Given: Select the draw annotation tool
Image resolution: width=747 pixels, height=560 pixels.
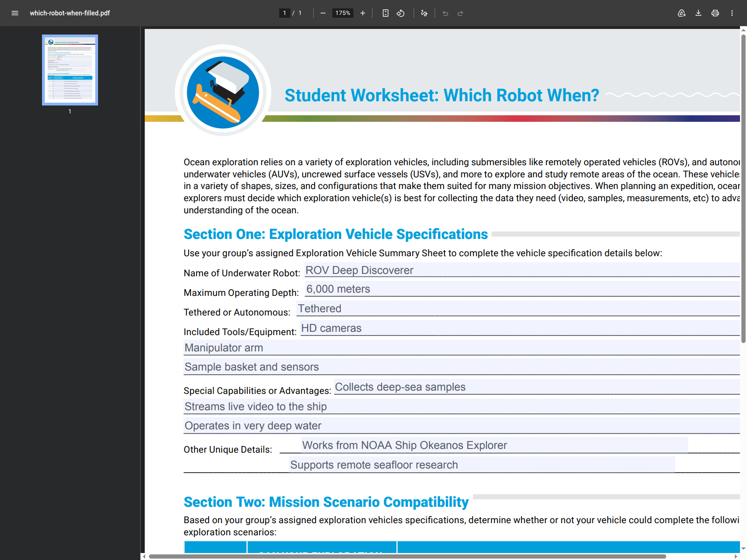Looking at the screenshot, I should [x=424, y=13].
